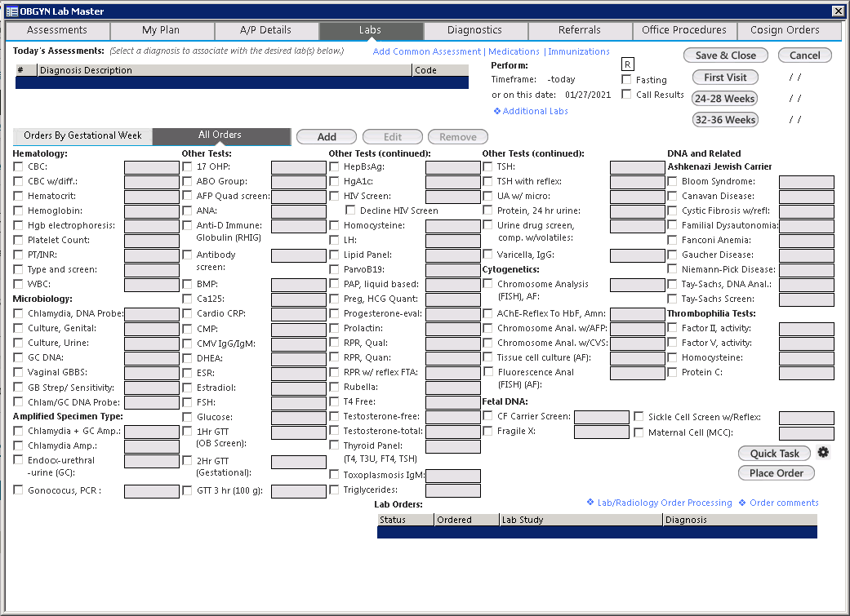
Task: Click the HepBsAg result field
Action: (x=453, y=167)
